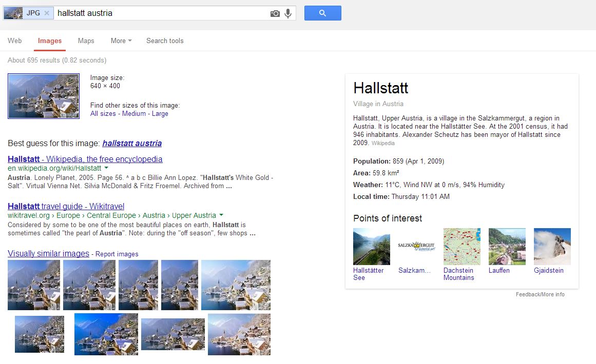Click the microphone voice search icon

[288, 13]
